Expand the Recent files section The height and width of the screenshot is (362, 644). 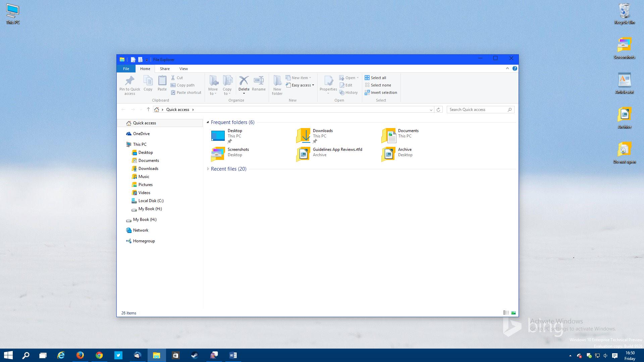point(208,169)
